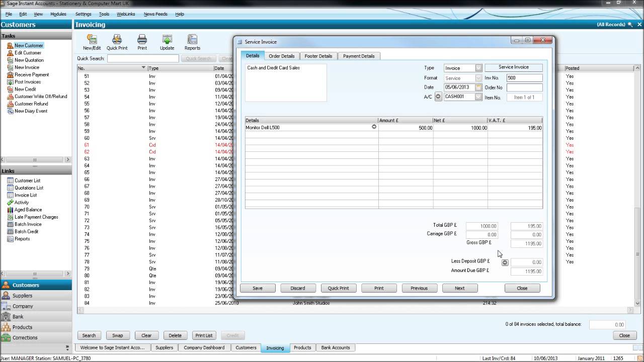
Task: Click the Quick Print toolbar icon
Action: [x=117, y=42]
